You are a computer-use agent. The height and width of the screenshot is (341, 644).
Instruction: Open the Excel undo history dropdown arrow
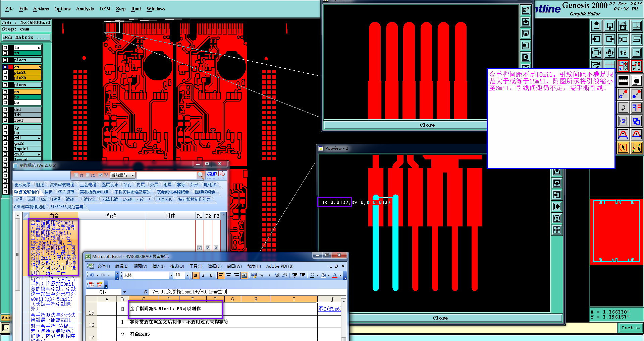(97, 275)
